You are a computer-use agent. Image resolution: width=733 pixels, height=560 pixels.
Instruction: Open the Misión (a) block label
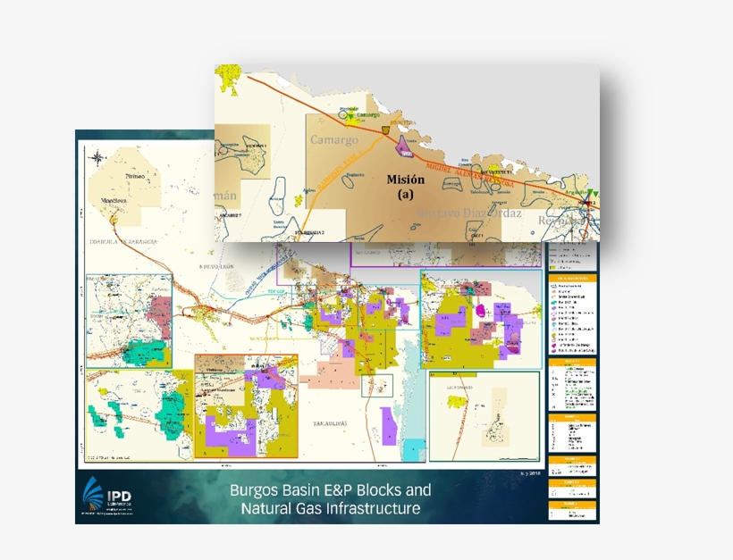point(407,181)
